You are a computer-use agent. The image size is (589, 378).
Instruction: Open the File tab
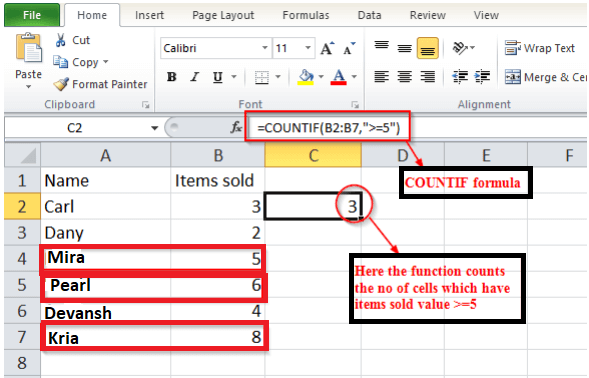[32, 15]
